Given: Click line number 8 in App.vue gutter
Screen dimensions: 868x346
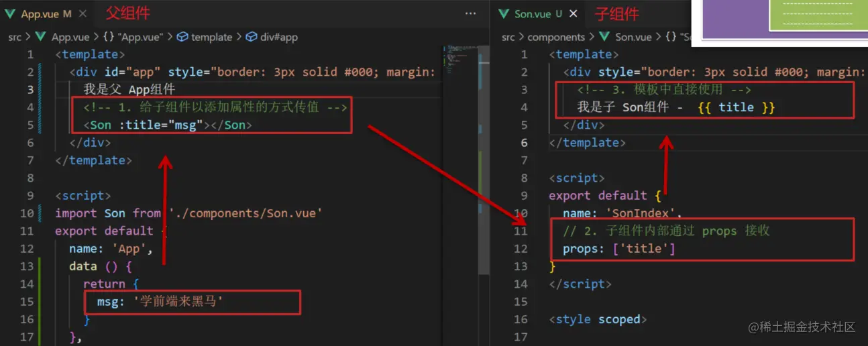Looking at the screenshot, I should pos(30,178).
